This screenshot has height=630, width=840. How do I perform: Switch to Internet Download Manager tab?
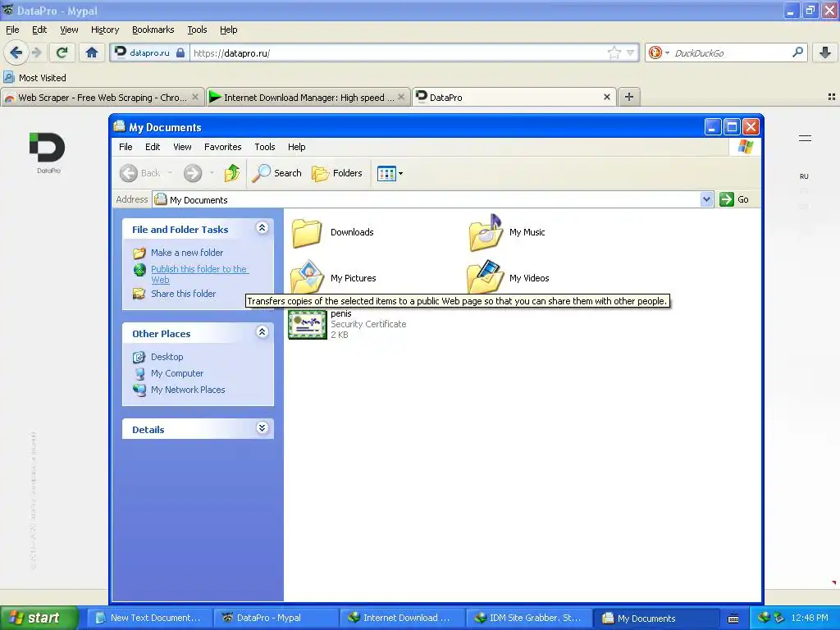coord(308,98)
